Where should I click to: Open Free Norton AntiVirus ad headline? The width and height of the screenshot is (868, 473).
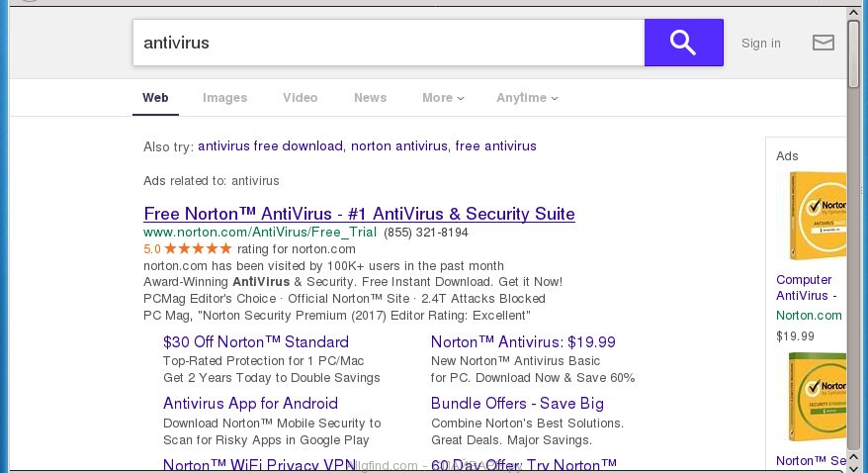click(359, 214)
